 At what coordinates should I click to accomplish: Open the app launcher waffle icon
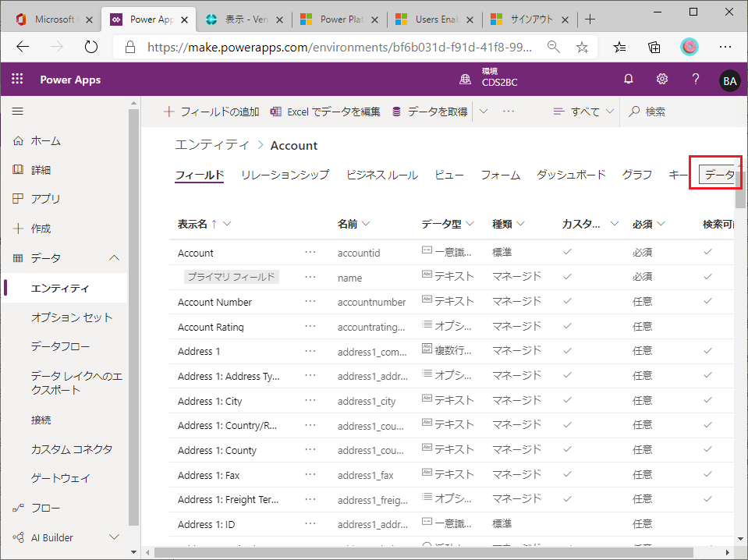point(17,80)
